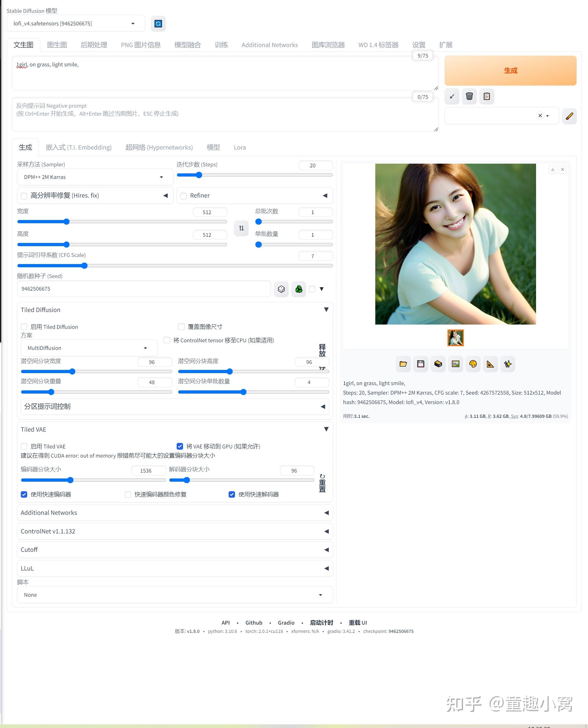Image resolution: width=588 pixels, height=728 pixels.
Task: Send generated image to inpaint palette icon
Action: point(473,364)
